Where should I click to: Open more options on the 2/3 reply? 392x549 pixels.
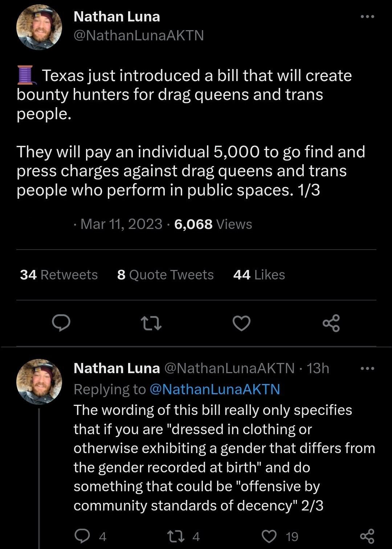click(367, 368)
